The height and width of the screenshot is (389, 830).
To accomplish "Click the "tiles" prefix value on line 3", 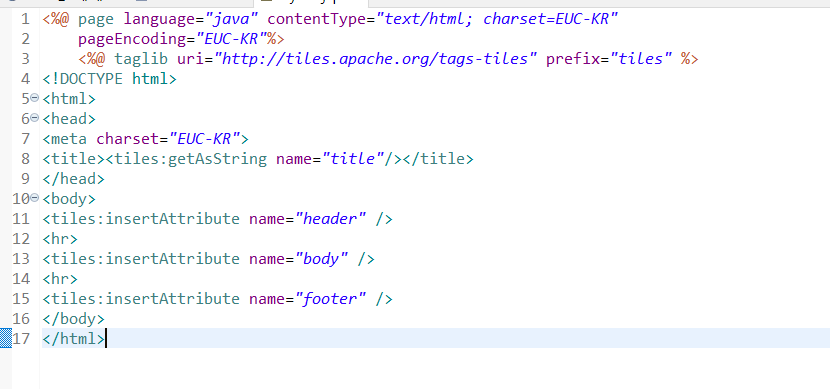I will click(x=641, y=59).
